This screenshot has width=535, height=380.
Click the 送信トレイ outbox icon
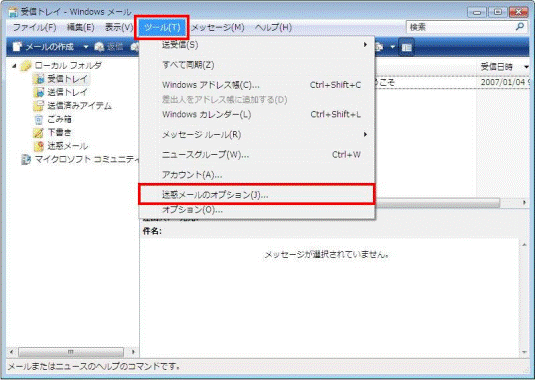tap(39, 92)
